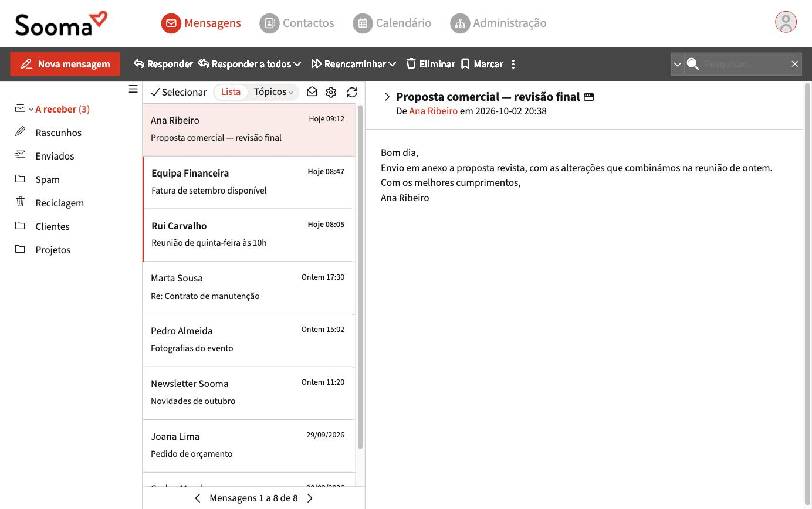Click Responder to reply
This screenshot has height=509, width=812.
(x=163, y=64)
